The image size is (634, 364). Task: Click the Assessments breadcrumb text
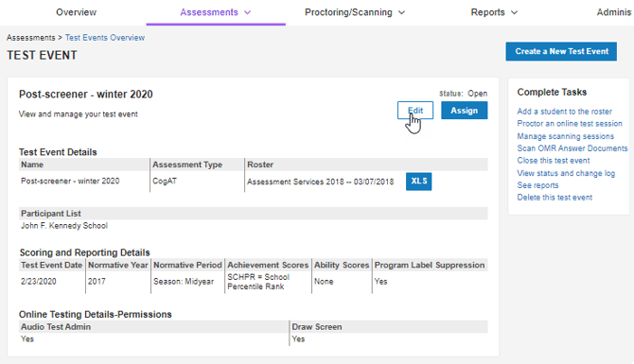click(x=30, y=38)
